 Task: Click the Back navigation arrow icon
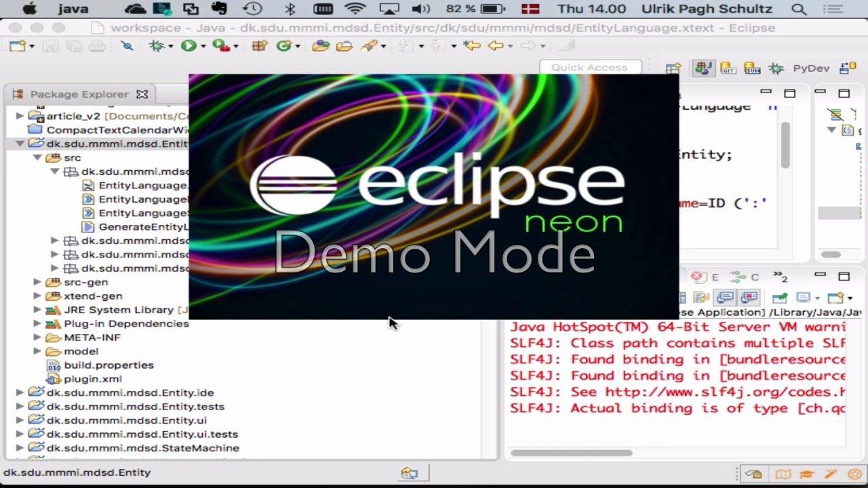496,46
